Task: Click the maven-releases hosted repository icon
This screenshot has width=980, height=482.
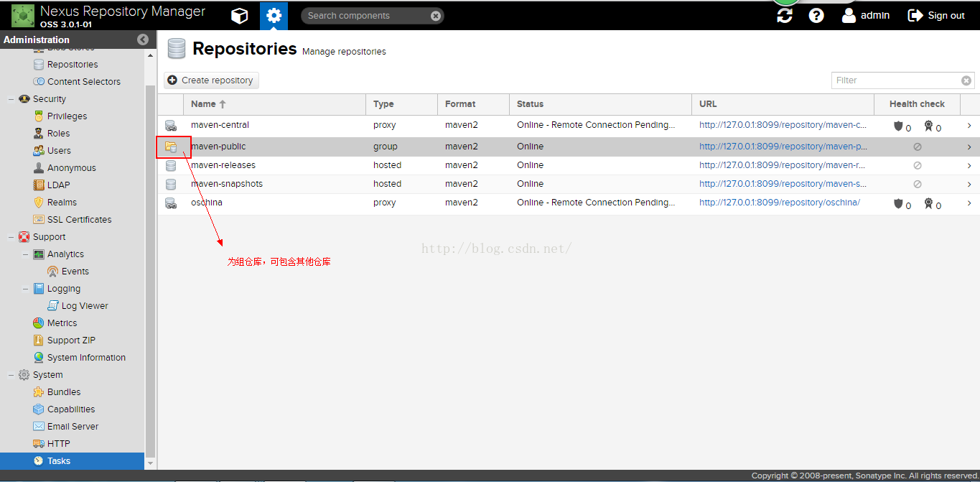Action: pos(171,165)
